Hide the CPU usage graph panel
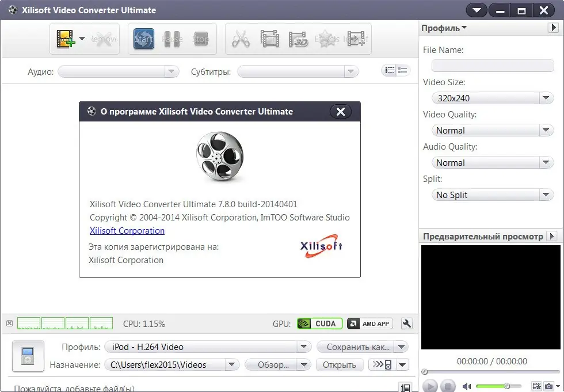The height and width of the screenshot is (392, 564). coord(9,324)
